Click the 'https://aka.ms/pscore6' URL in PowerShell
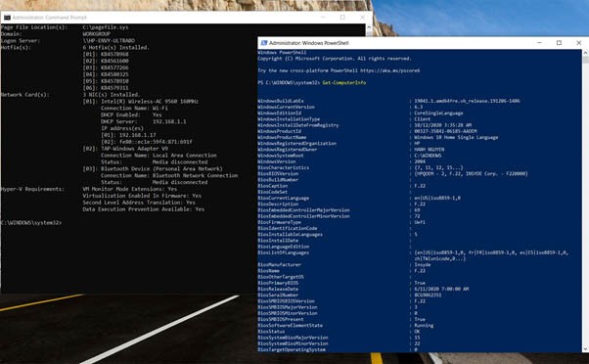This screenshot has width=589, height=364. point(390,70)
